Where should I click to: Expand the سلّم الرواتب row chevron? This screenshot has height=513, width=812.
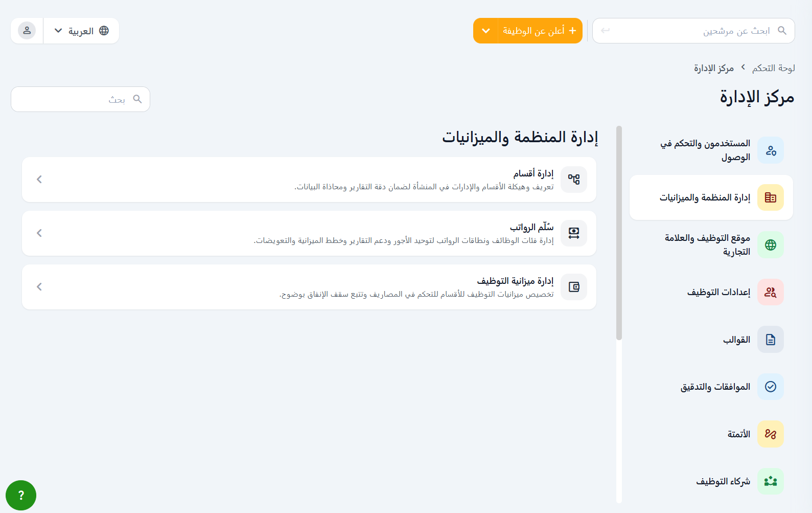39,233
